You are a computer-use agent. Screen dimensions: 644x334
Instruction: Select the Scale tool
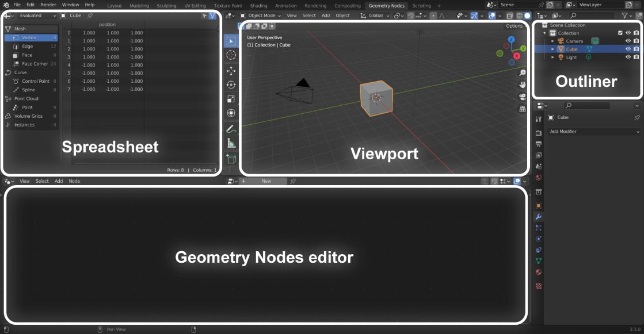231,99
